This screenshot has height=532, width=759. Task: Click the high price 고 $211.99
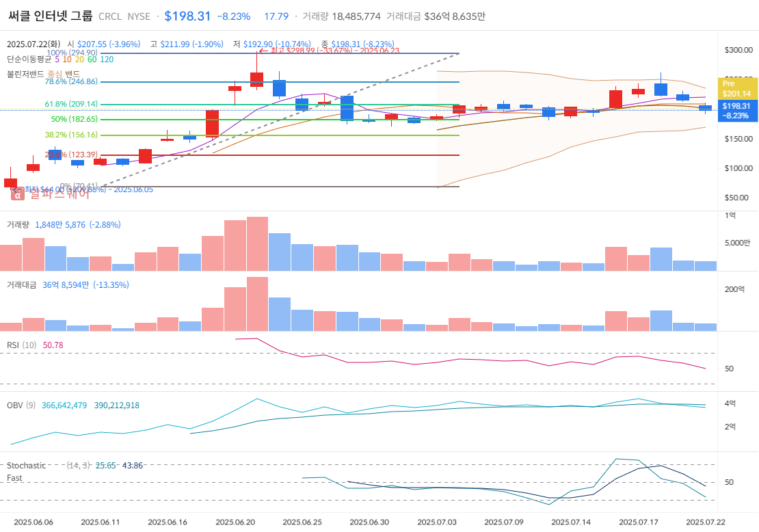(187, 44)
